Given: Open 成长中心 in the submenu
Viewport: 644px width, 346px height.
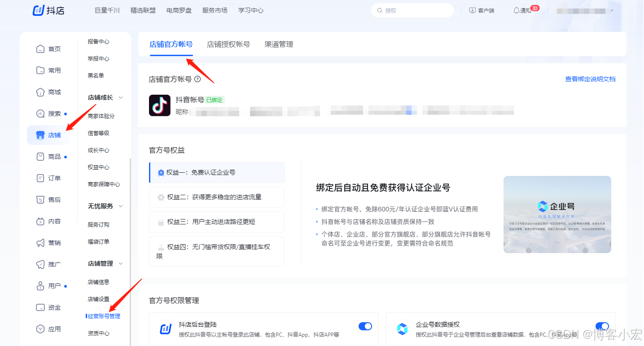Looking at the screenshot, I should pos(99,150).
